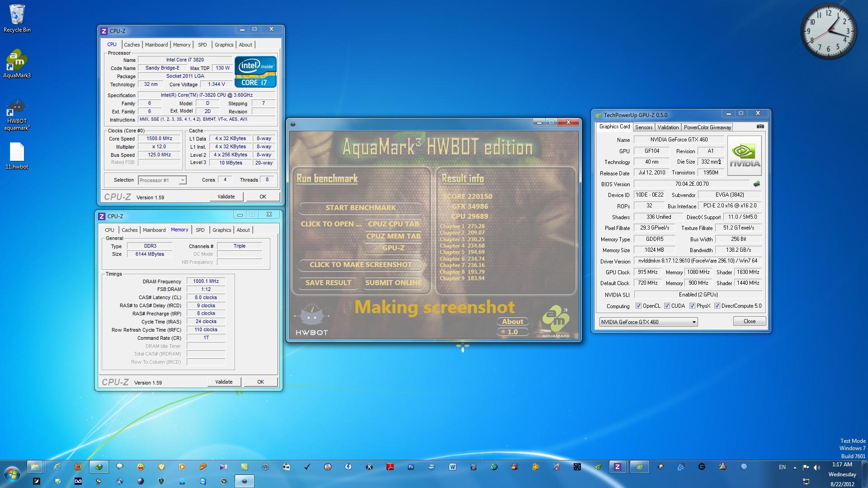Switch to Caches tab in top CPU-Z
This screenshot has height=488, width=868.
point(132,45)
